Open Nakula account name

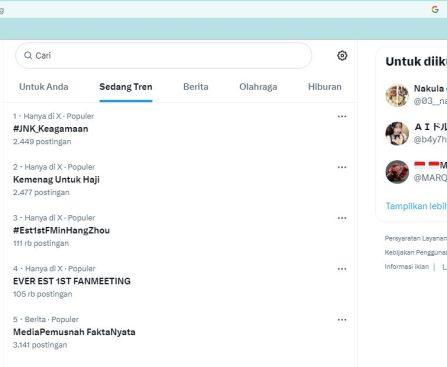coord(429,88)
